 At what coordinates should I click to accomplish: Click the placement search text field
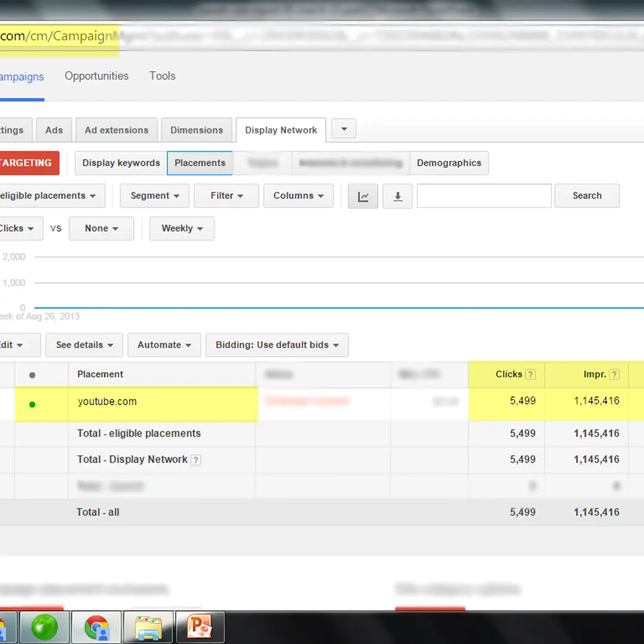coord(484,196)
